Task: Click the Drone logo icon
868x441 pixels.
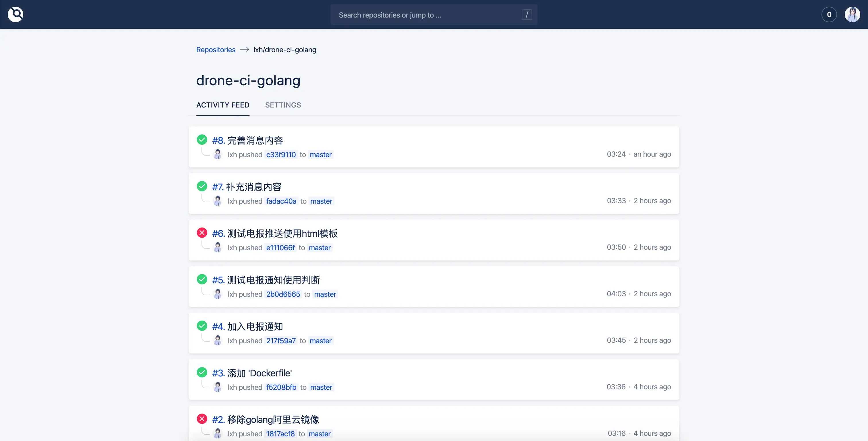Action: tap(15, 14)
